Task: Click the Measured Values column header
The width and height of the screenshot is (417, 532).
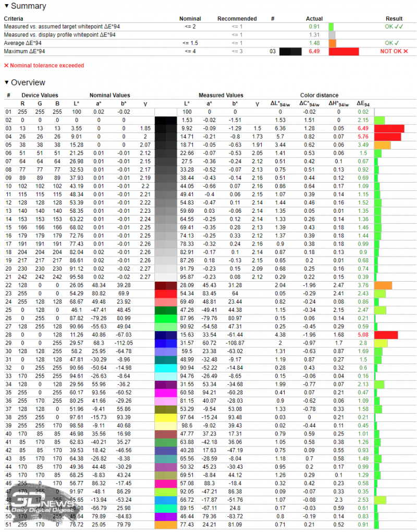Action: [x=220, y=95]
